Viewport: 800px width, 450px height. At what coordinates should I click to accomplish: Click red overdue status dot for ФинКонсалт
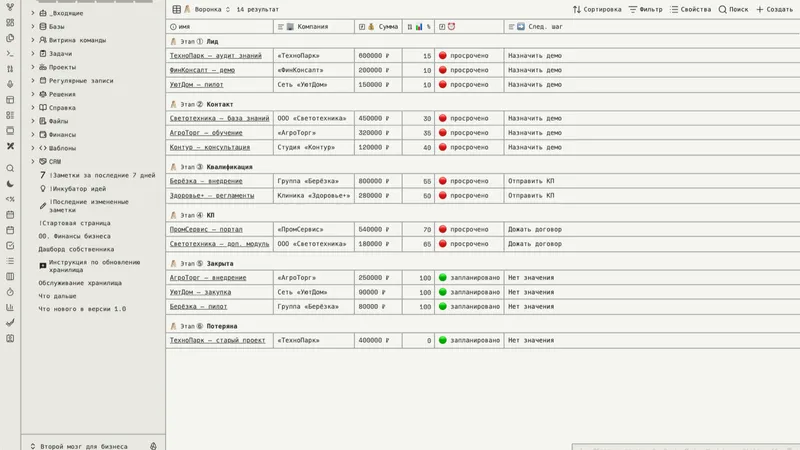[442, 70]
